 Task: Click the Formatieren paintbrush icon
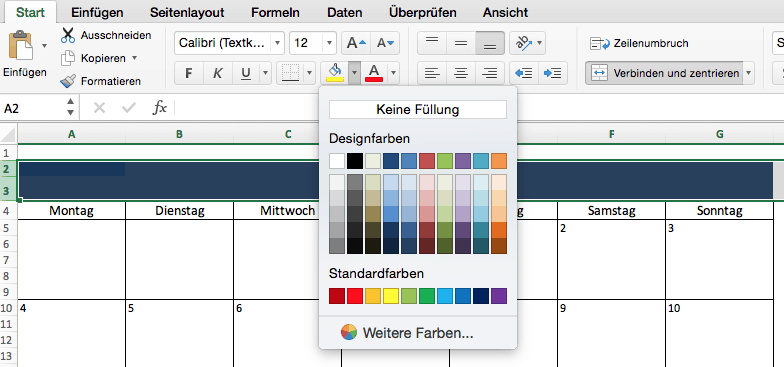pyautogui.click(x=68, y=81)
